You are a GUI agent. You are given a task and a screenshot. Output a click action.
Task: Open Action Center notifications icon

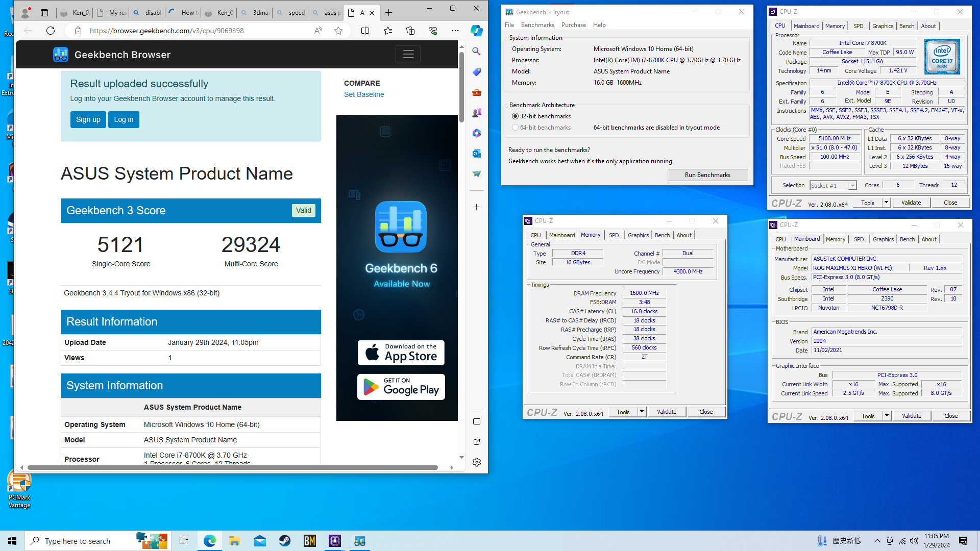[x=963, y=541]
